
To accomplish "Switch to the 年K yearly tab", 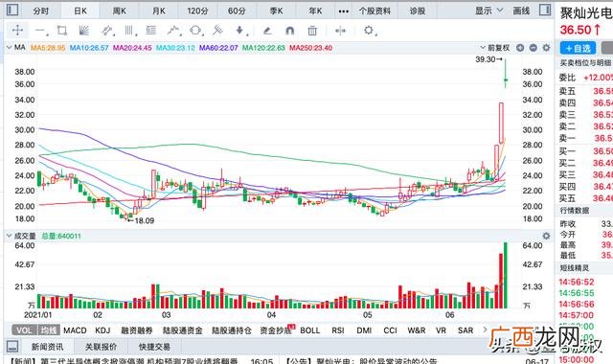I will pos(315,11).
